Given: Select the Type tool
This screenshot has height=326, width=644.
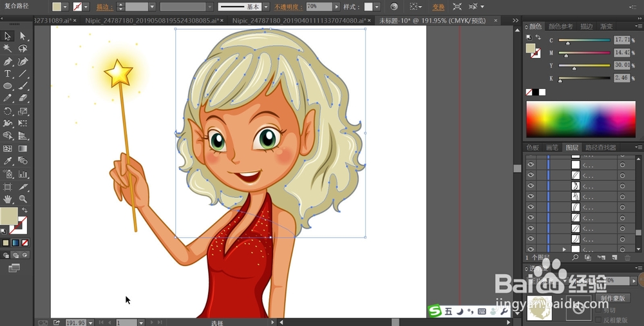Looking at the screenshot, I should click(x=7, y=73).
